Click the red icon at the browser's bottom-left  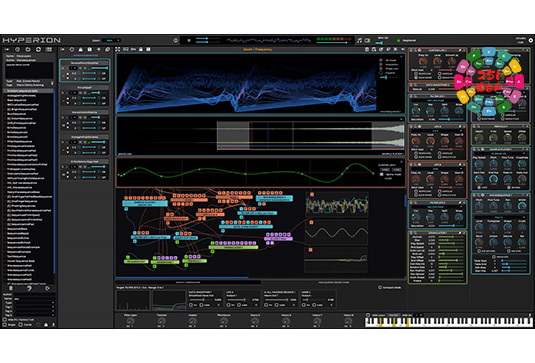[x=38, y=324]
